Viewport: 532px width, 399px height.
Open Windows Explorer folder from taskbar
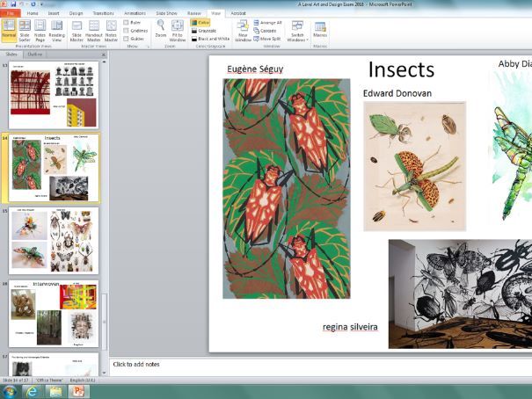pos(55,392)
